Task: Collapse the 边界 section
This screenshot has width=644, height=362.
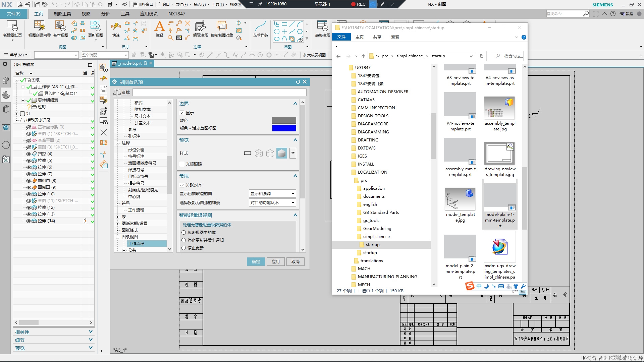Action: (x=295, y=104)
